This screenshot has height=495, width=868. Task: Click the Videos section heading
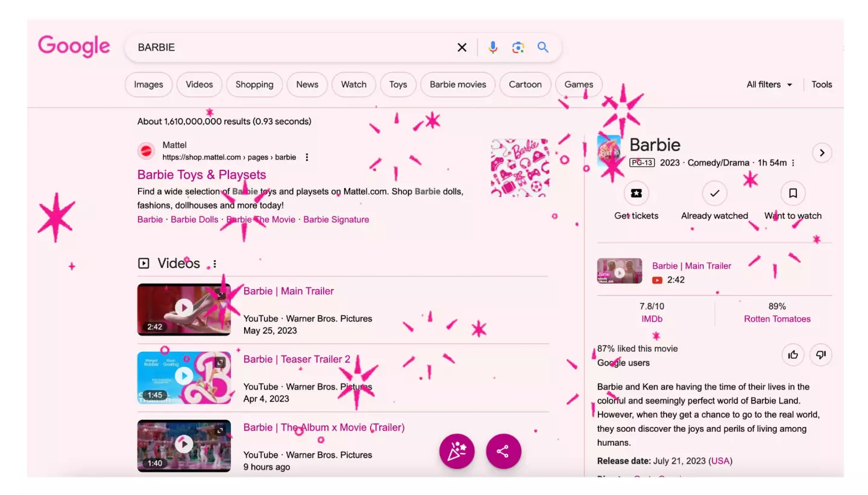[x=178, y=263]
